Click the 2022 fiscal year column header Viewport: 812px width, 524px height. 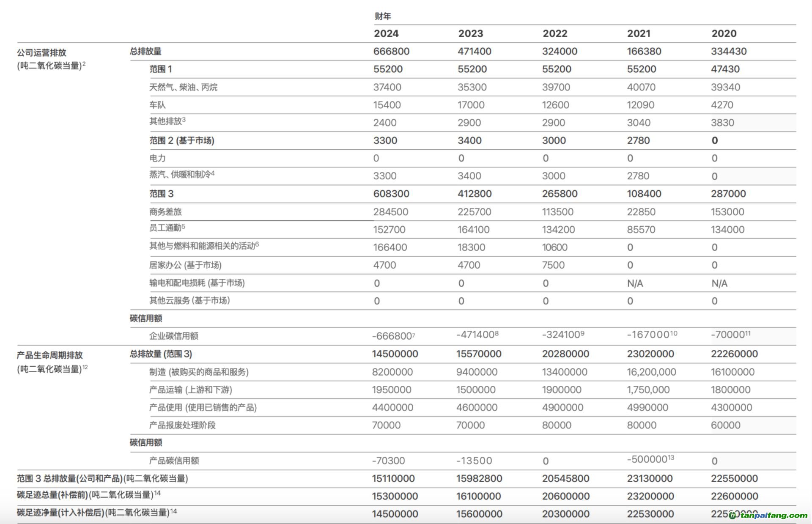[555, 33]
